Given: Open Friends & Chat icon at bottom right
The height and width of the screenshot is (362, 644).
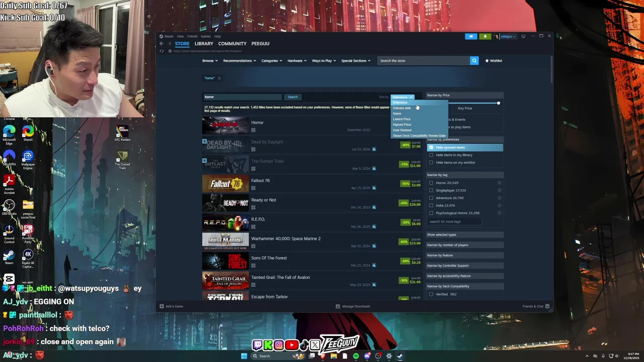Looking at the screenshot, I should [x=547, y=306].
